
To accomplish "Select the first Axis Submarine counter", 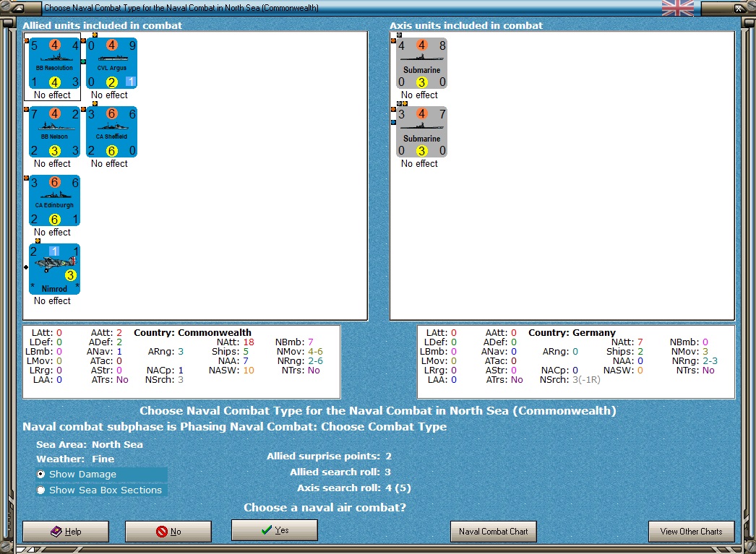I will (422, 63).
